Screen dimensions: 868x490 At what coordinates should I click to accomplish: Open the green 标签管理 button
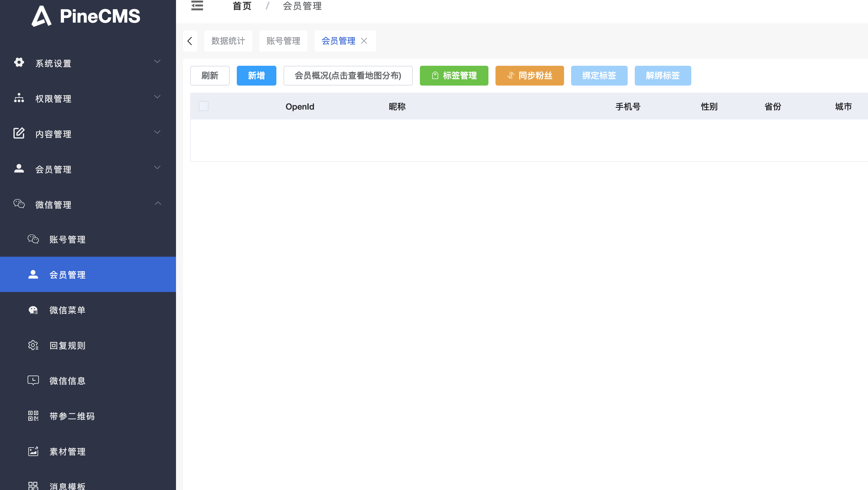tap(454, 76)
